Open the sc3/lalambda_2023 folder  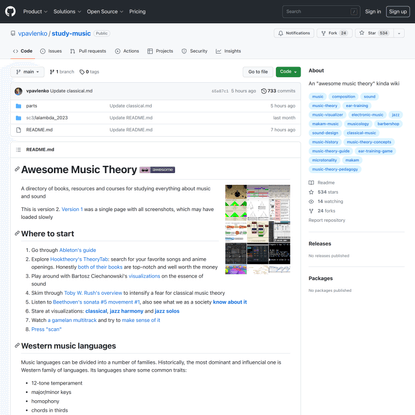pos(47,118)
